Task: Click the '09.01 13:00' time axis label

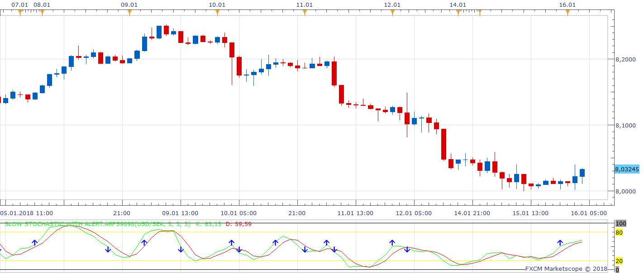Action: click(181, 213)
